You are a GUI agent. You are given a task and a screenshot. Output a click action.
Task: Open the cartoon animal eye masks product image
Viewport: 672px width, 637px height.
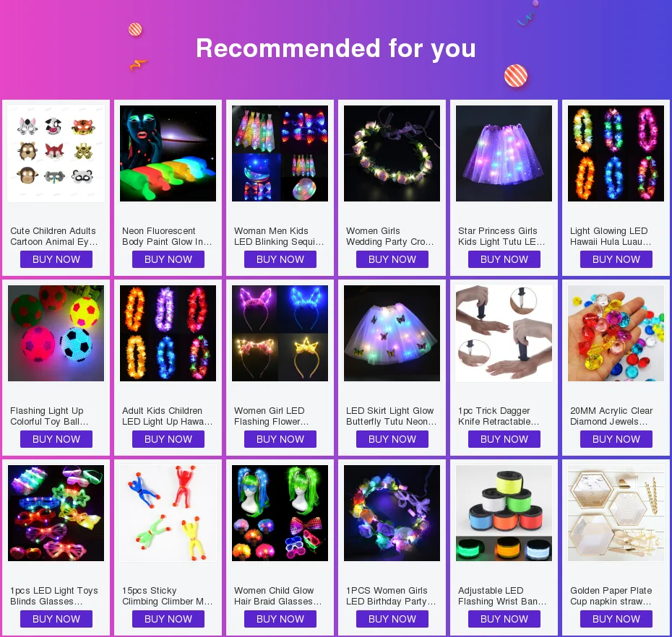(56, 153)
